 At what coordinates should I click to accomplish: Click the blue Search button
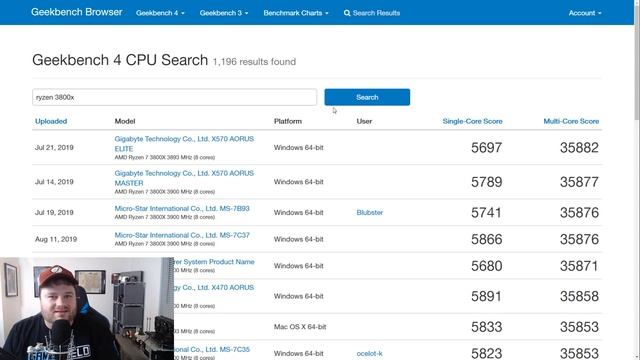tap(367, 97)
